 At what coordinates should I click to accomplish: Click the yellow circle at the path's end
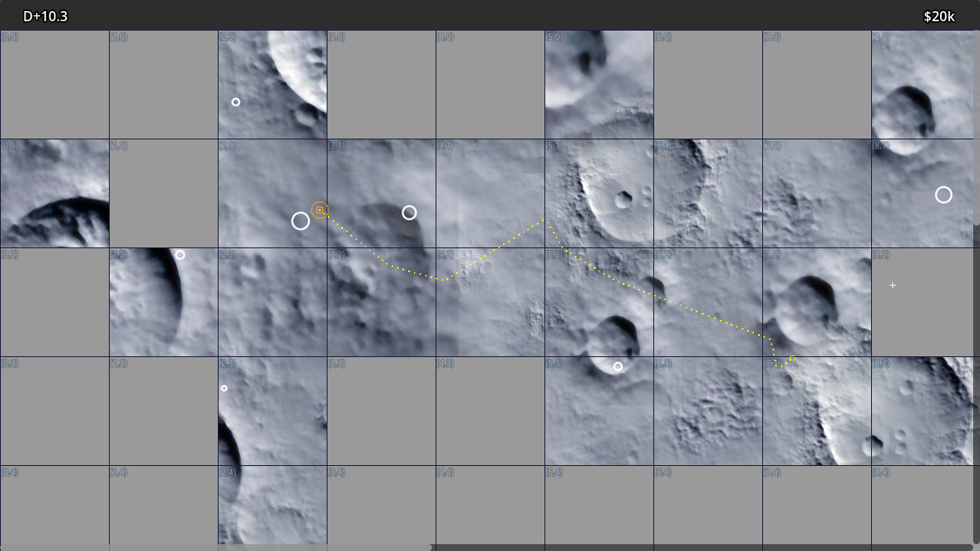(x=792, y=359)
